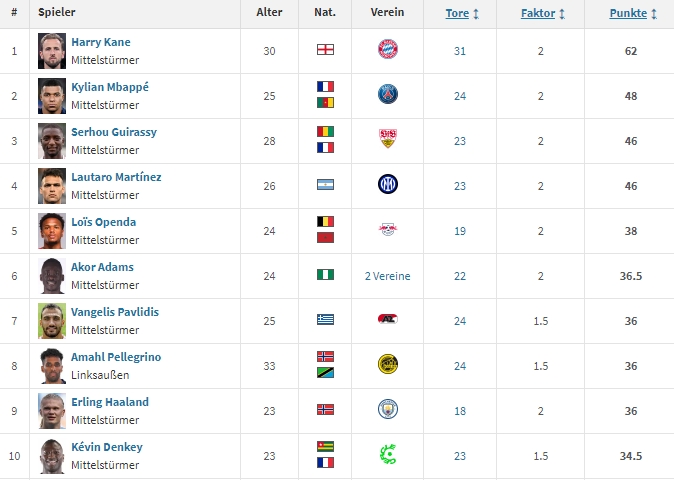The width and height of the screenshot is (674, 480).
Task: Click the '2 Vereine' link for Akor Adams
Action: click(x=387, y=276)
